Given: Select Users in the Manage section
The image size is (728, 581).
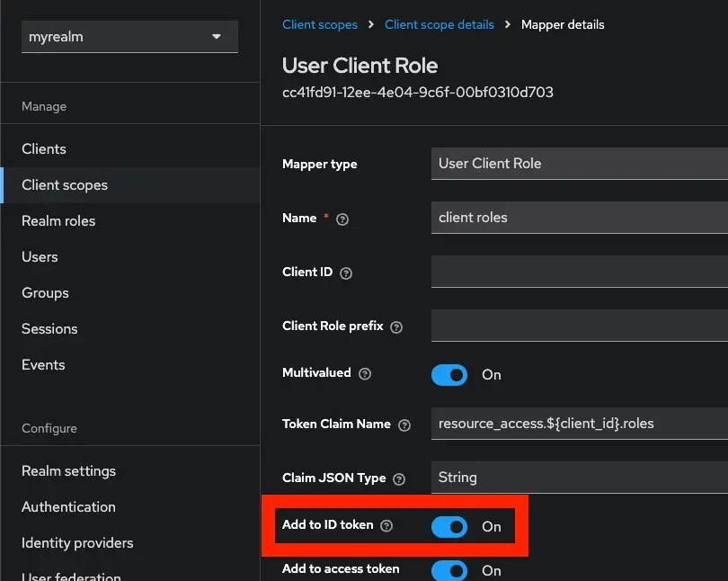Looking at the screenshot, I should coord(40,256).
